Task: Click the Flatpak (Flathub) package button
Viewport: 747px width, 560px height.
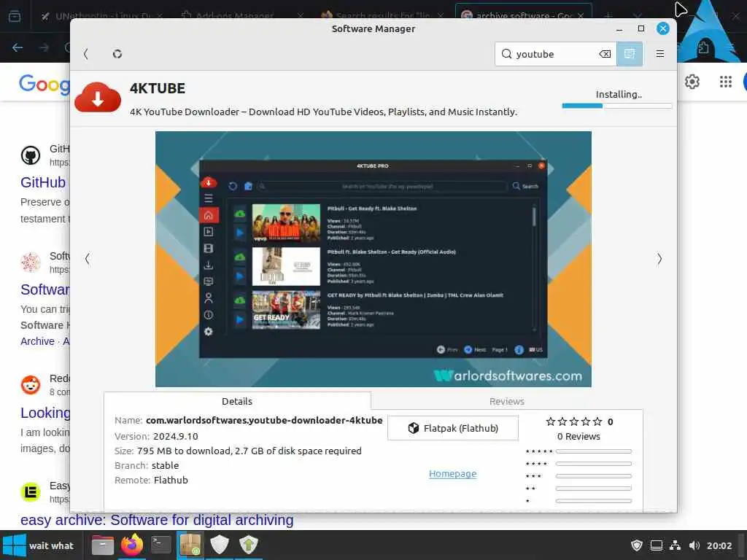Action: pyautogui.click(x=453, y=428)
